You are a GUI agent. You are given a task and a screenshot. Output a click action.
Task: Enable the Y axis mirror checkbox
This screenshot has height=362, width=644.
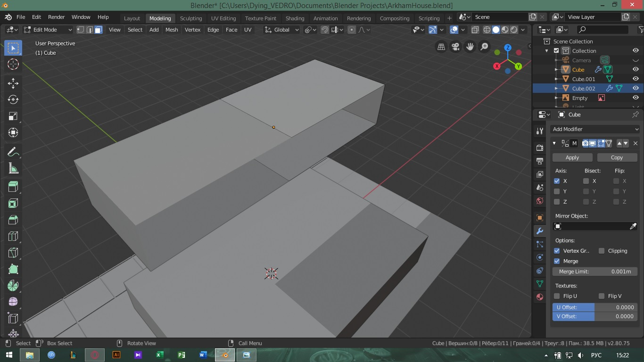coord(557,191)
